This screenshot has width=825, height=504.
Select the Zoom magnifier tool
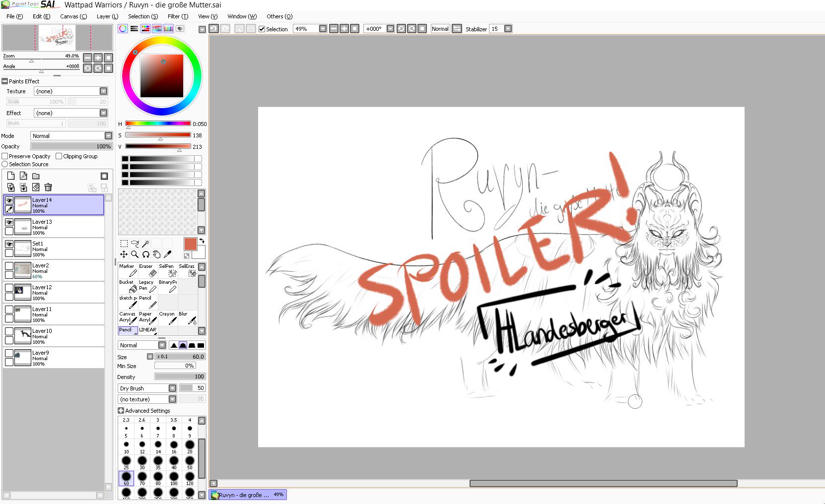pos(135,254)
